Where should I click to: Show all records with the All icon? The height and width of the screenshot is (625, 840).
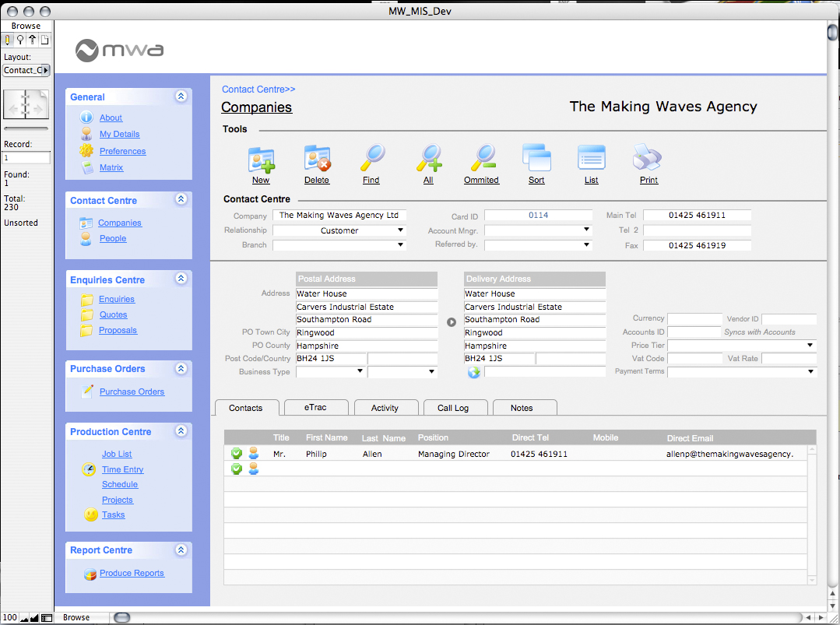point(429,158)
